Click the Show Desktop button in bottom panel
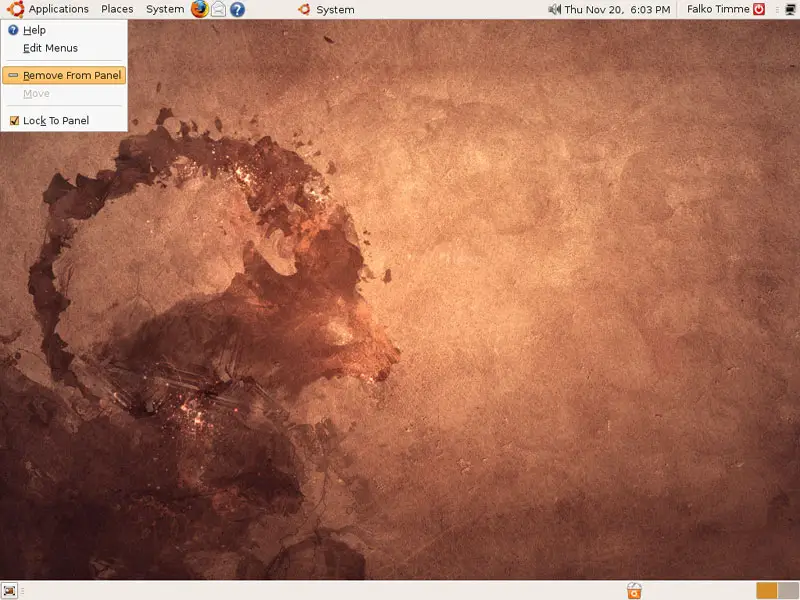Screen dimensions: 800x600 pos(9,591)
